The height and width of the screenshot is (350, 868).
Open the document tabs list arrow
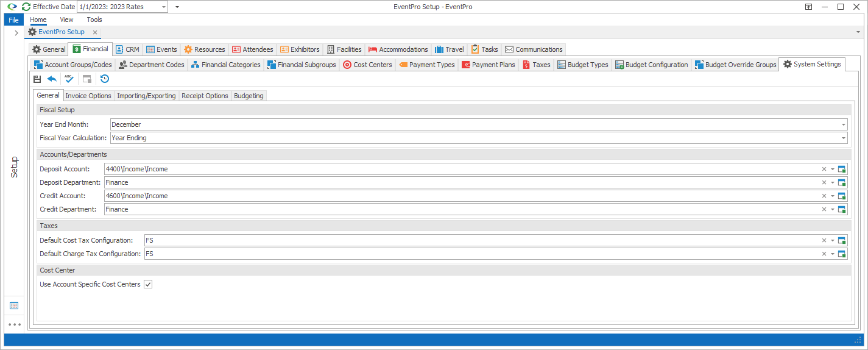858,32
